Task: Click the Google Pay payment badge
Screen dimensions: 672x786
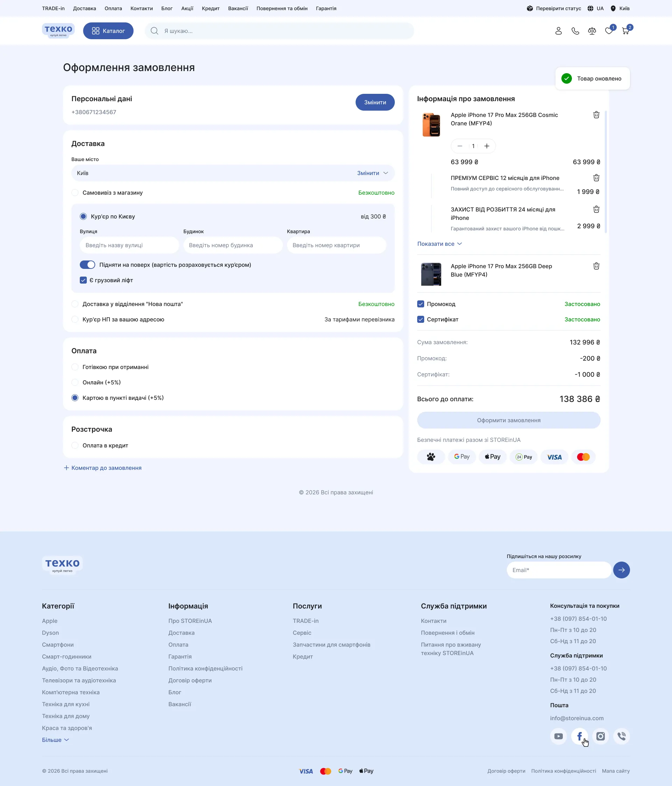Action: (x=462, y=457)
